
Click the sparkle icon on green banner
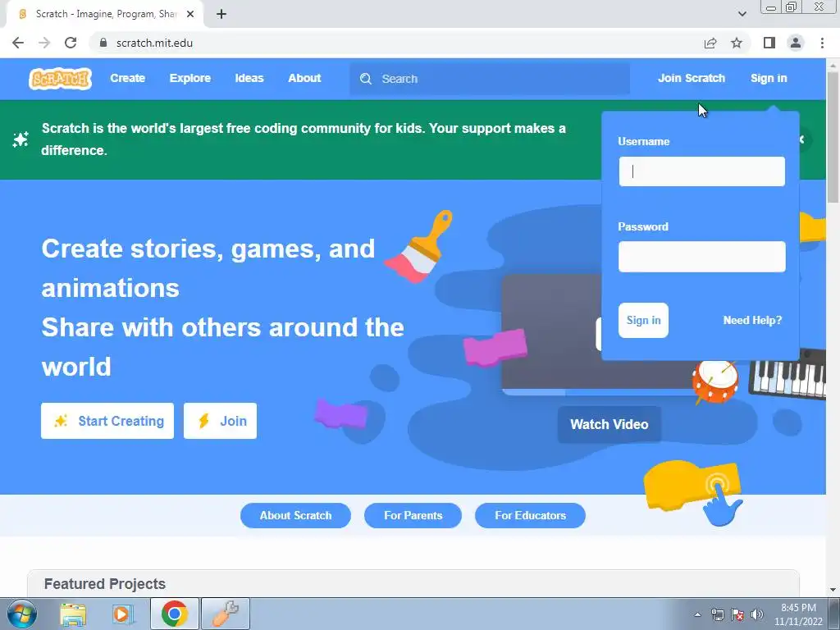point(21,139)
